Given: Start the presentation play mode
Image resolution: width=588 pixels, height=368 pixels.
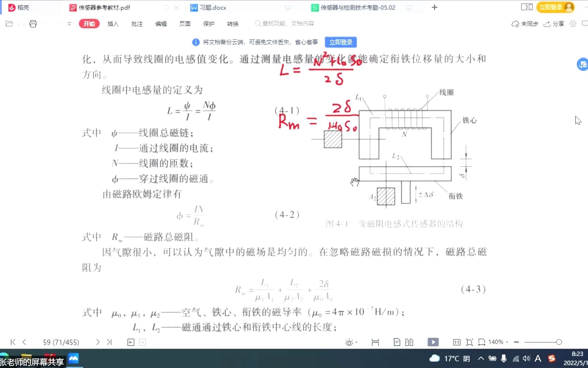Looking at the screenshot, I should (433, 342).
